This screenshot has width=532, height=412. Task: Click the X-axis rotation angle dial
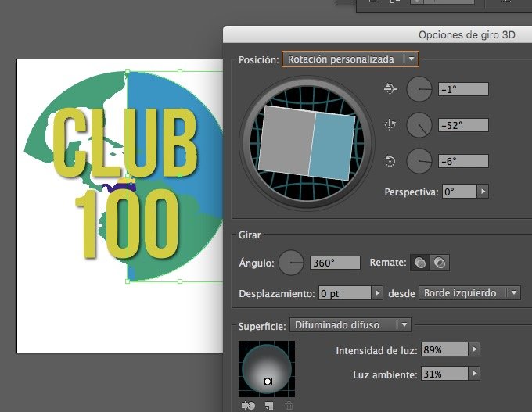tap(419, 89)
